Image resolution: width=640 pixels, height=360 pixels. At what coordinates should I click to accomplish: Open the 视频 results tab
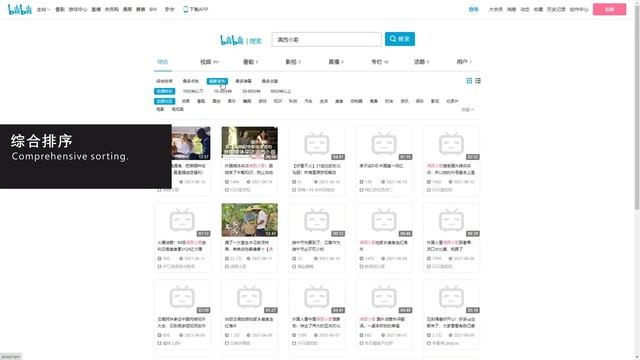[209, 62]
